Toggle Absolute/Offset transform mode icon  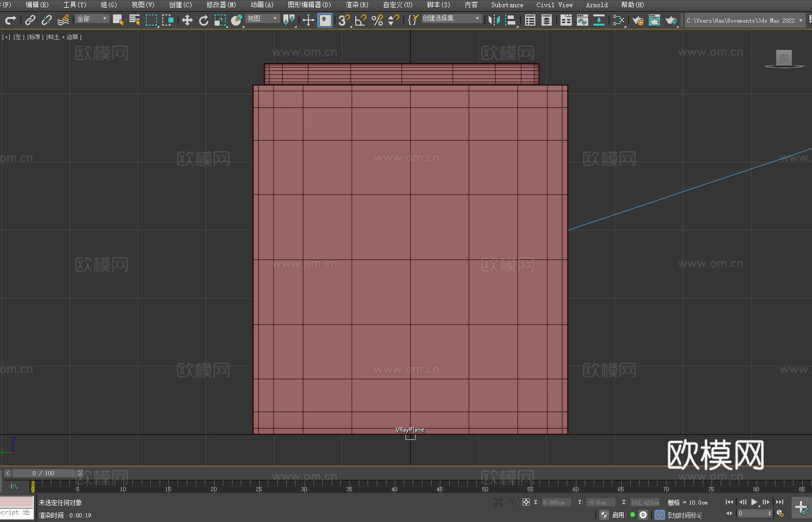(526, 502)
